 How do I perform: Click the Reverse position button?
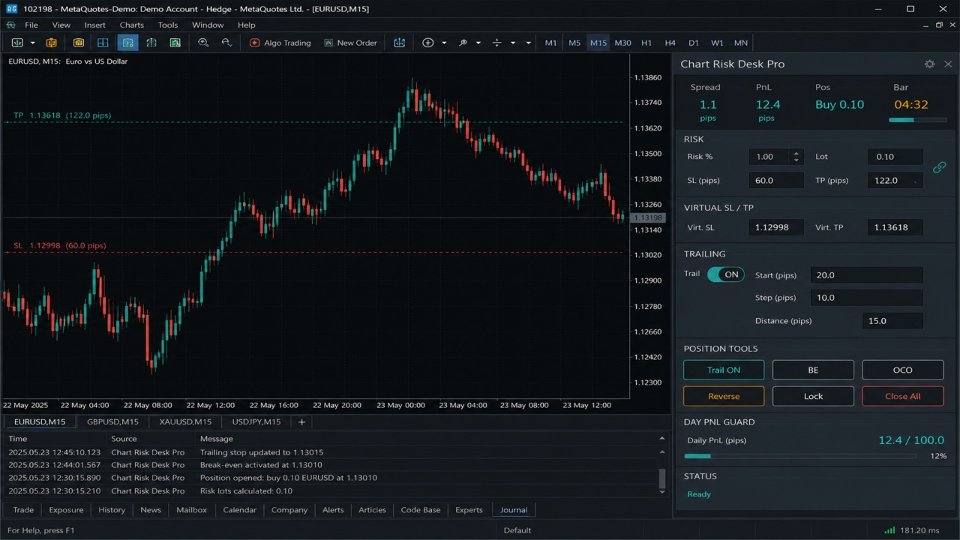tap(724, 396)
